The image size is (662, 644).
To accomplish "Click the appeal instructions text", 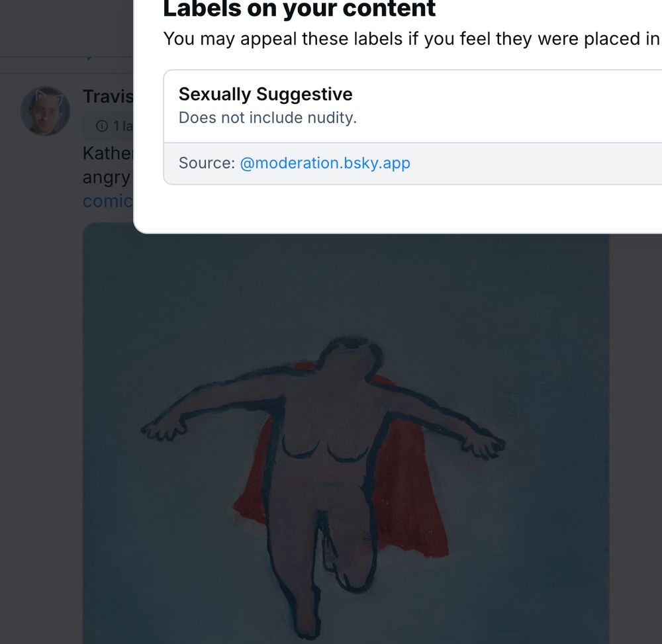I will pos(411,39).
